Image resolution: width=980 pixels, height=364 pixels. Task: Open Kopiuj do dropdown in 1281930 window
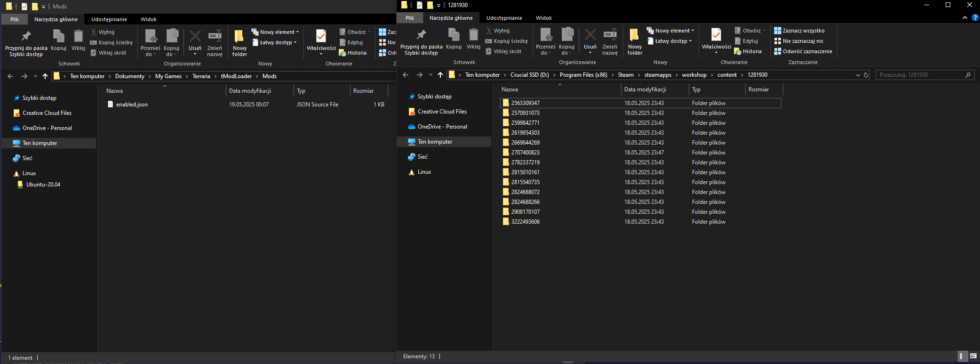click(x=566, y=42)
